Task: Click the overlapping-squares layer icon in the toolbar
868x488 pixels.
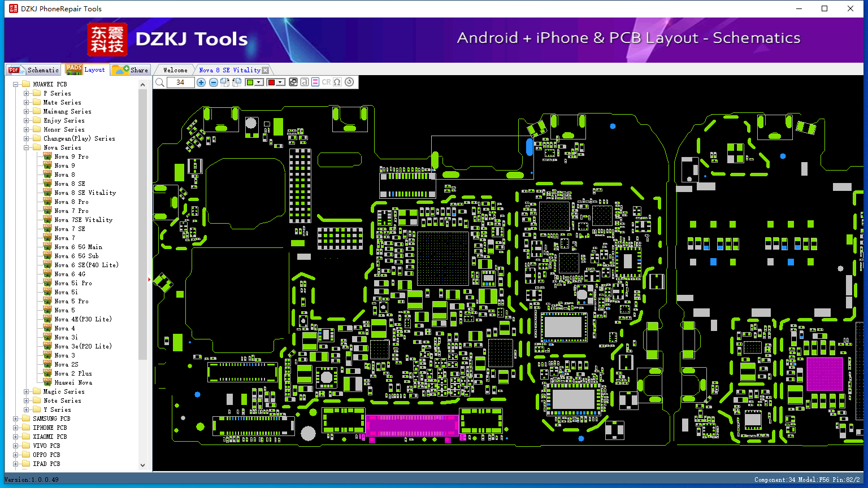Action: (x=293, y=82)
